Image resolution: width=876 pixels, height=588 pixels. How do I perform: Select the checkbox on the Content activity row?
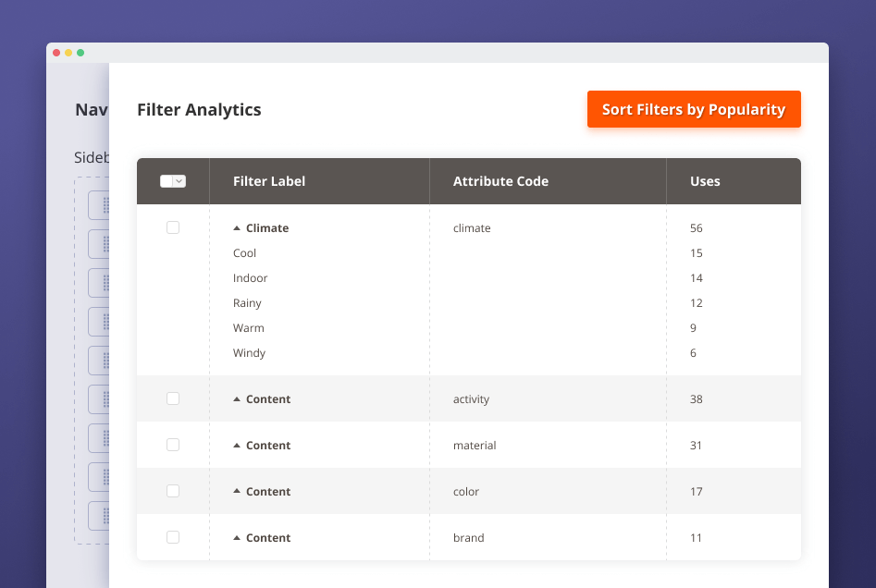172,398
